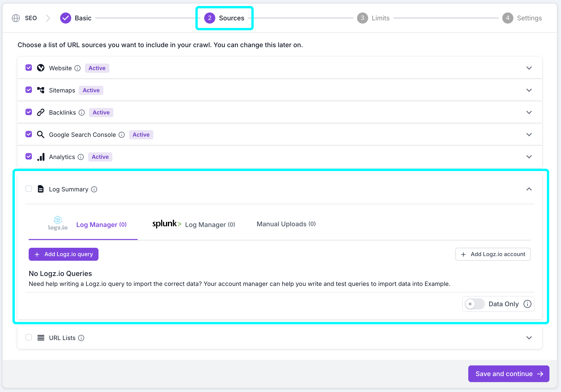561x392 pixels.
Task: Click the Add Logz.io account button
Action: 493,254
